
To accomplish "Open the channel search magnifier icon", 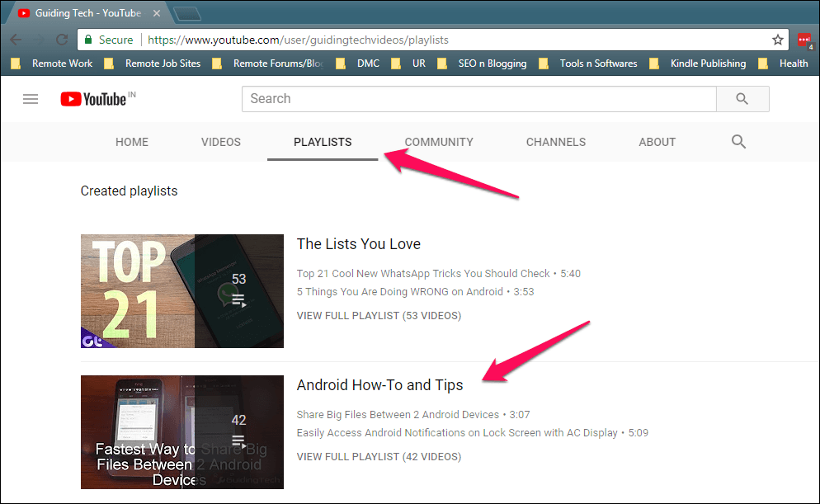I will [x=738, y=142].
